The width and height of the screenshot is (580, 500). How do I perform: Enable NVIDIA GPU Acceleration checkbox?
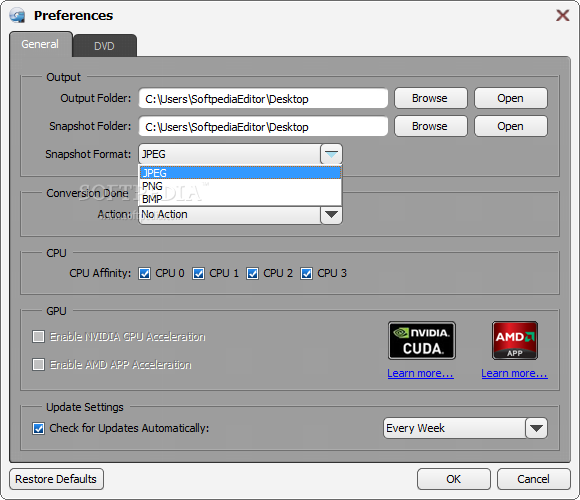(x=38, y=337)
